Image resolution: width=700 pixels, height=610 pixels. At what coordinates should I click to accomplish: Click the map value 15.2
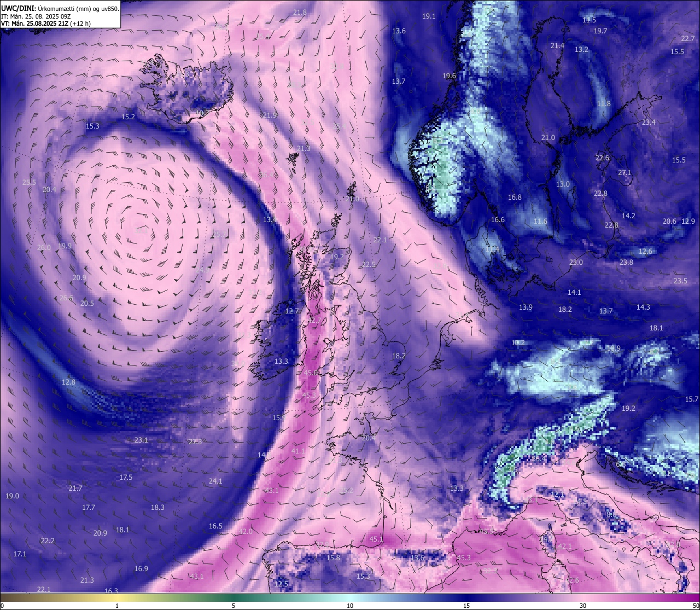(x=128, y=117)
